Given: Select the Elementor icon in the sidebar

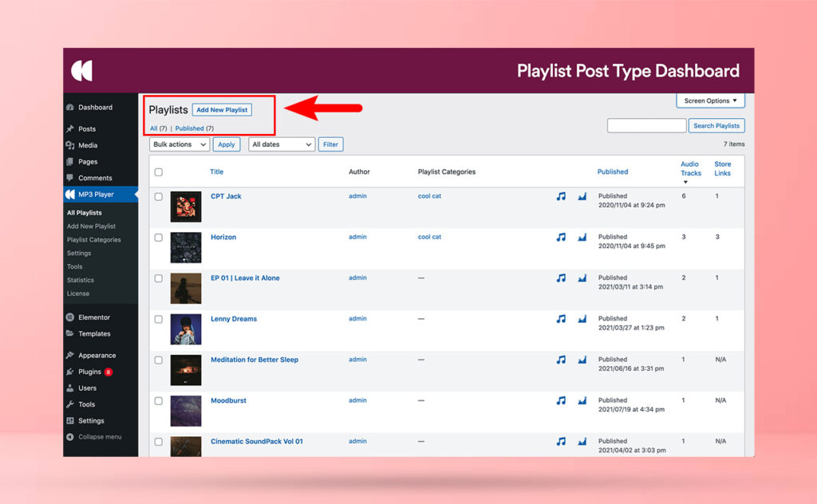Looking at the screenshot, I should (x=71, y=317).
